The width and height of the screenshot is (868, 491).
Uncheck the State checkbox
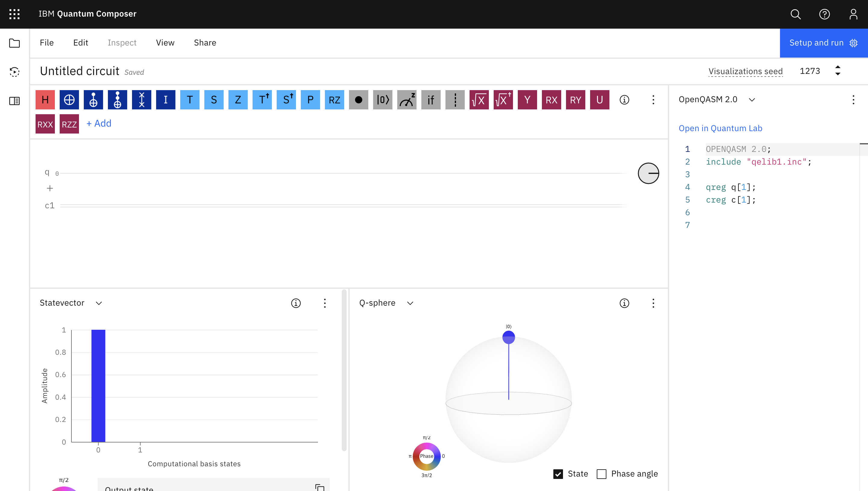[558, 474]
